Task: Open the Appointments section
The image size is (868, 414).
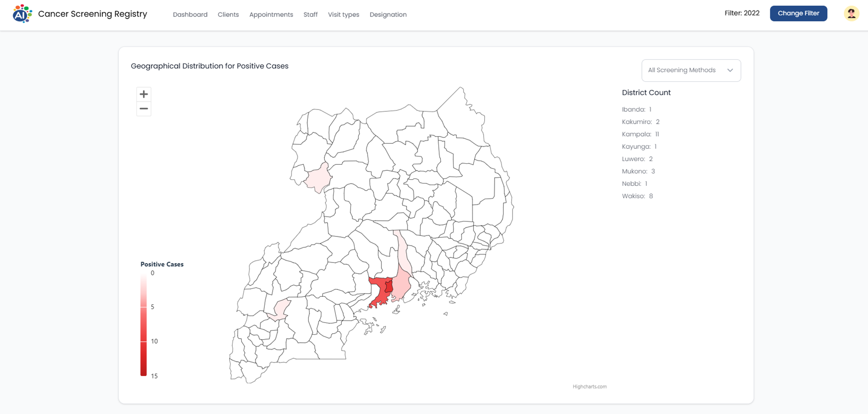Action: pyautogui.click(x=271, y=15)
